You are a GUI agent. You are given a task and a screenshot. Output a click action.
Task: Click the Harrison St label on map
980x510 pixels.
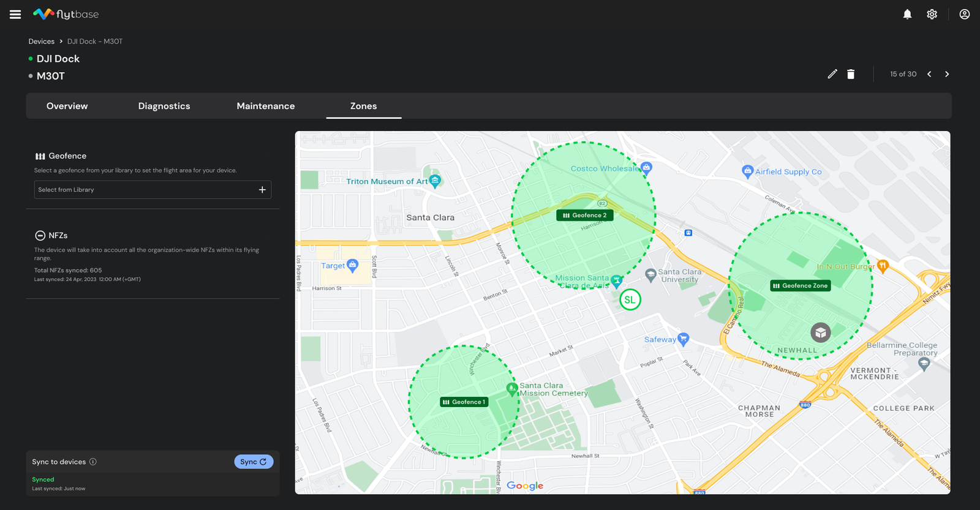coord(327,288)
